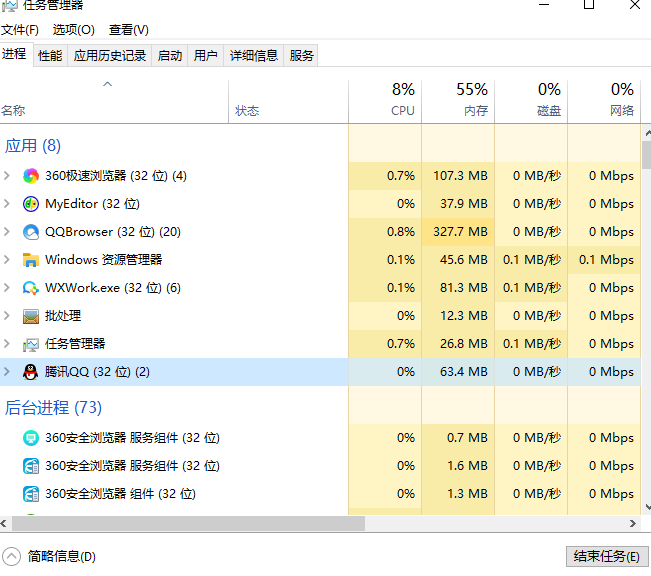Image resolution: width=651 pixels, height=576 pixels.
Task: Expand the QQBrowser process tree
Action: point(8,232)
